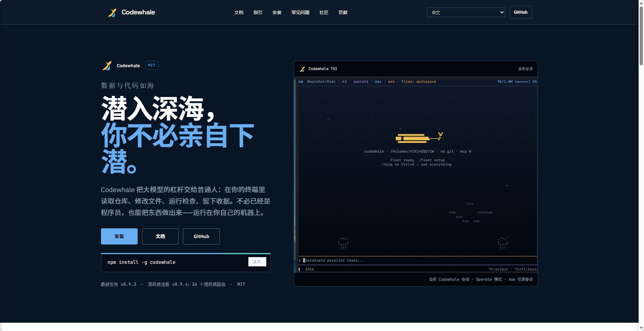Click the operate mode label in TUI
This screenshot has height=331, width=644.
pos(361,82)
